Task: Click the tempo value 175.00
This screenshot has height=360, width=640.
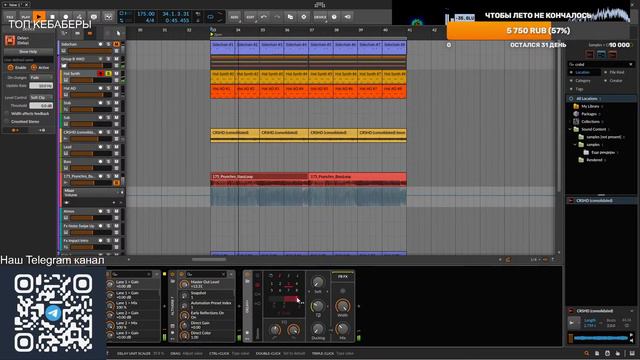Action: [x=146, y=14]
